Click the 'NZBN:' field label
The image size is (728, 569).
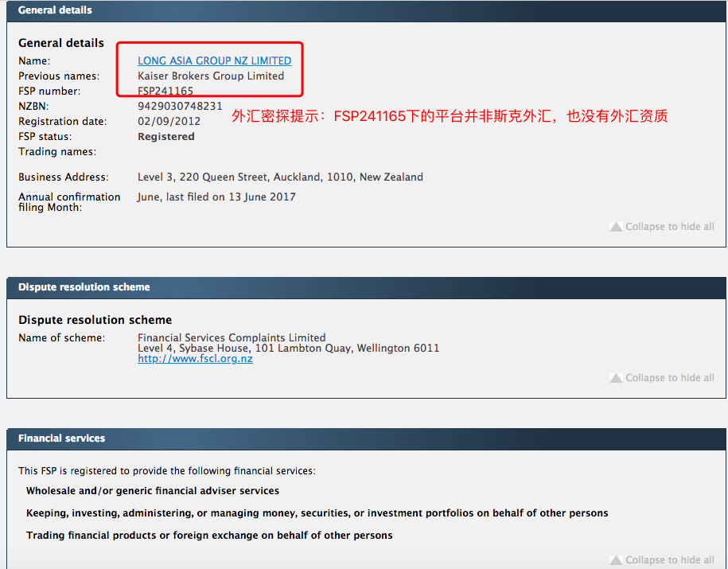click(x=33, y=107)
